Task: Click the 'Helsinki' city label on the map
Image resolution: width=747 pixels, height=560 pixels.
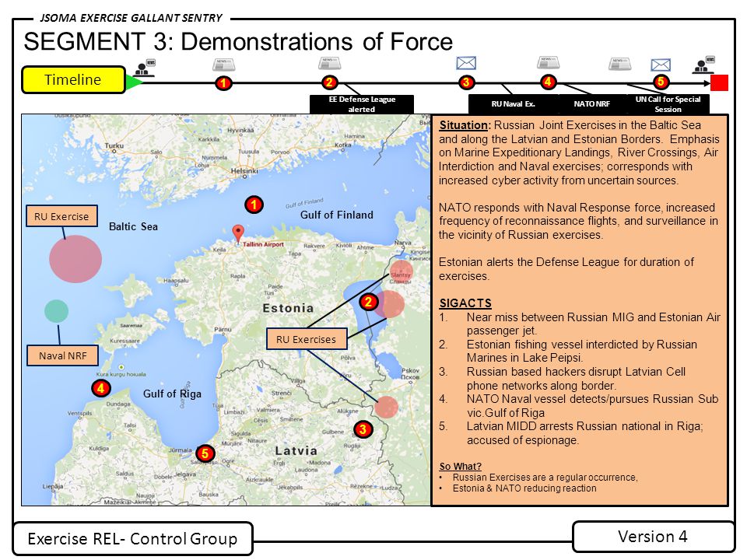Action: pyautogui.click(x=244, y=170)
